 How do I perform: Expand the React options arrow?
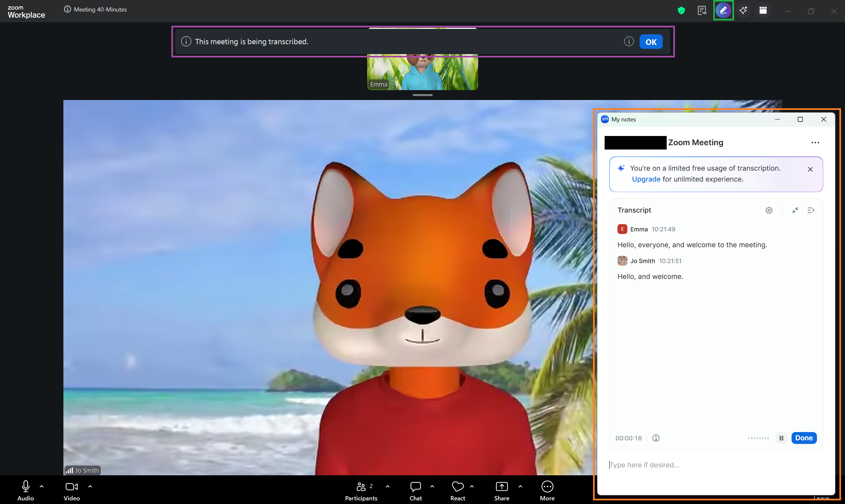point(472,487)
